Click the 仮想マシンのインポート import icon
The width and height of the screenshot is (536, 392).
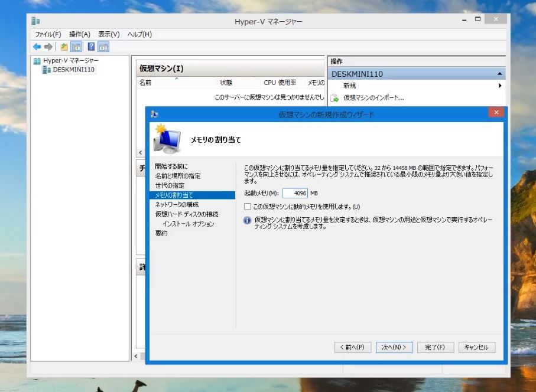(x=334, y=98)
